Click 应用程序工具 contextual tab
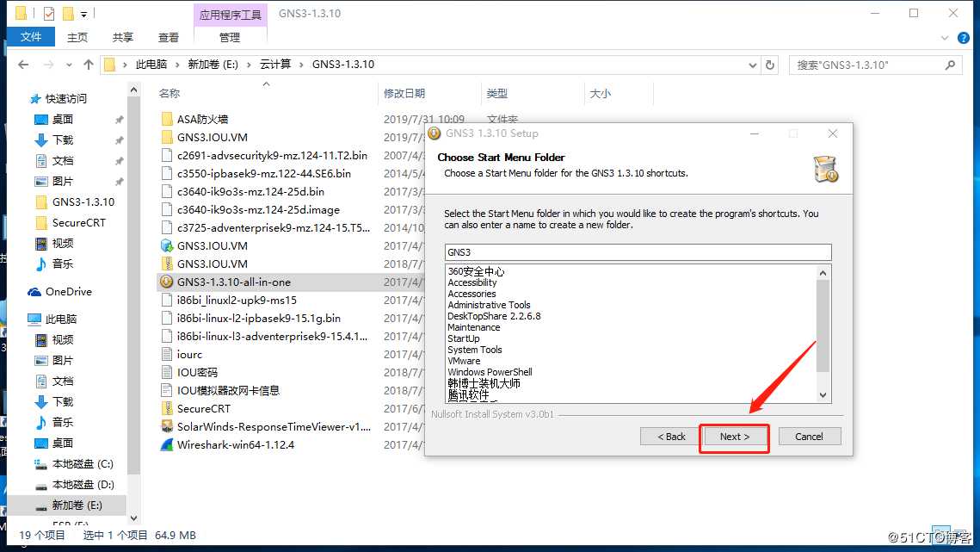980x552 pixels. 230,15
